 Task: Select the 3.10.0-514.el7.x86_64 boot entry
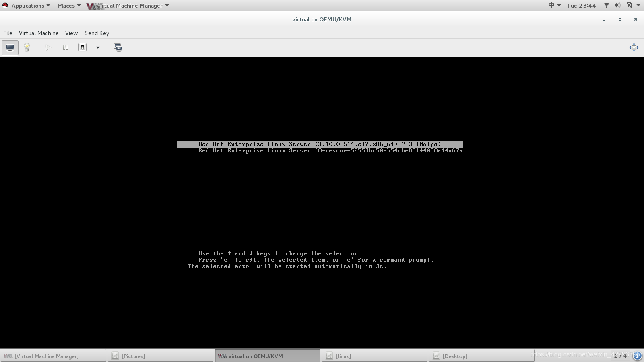click(x=320, y=144)
